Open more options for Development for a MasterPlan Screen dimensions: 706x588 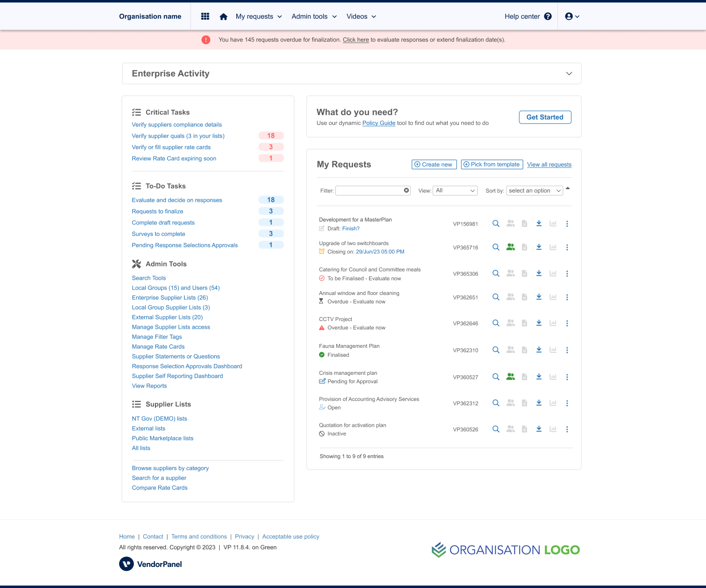567,223
